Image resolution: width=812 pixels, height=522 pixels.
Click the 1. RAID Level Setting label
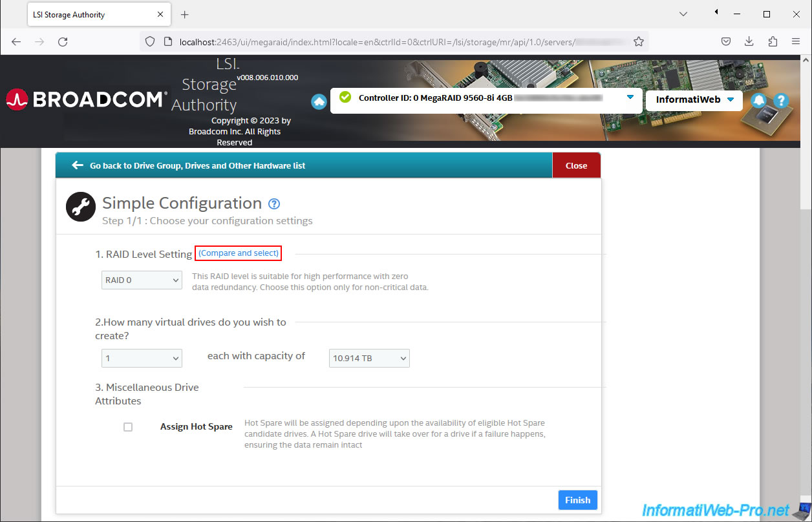click(x=144, y=255)
